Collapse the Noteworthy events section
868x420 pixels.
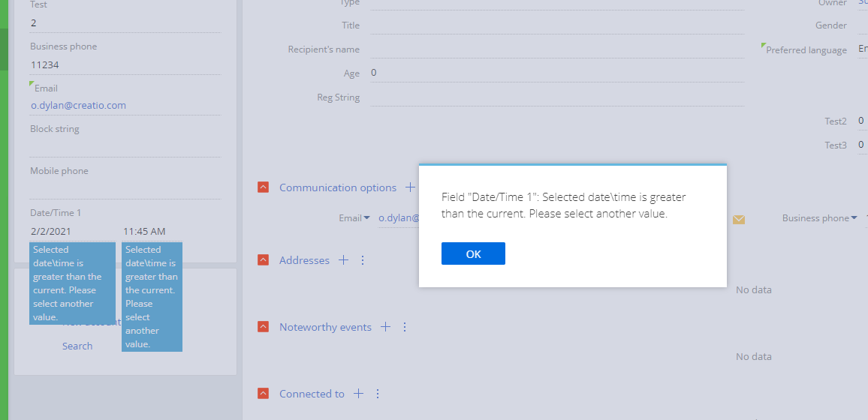tap(264, 326)
